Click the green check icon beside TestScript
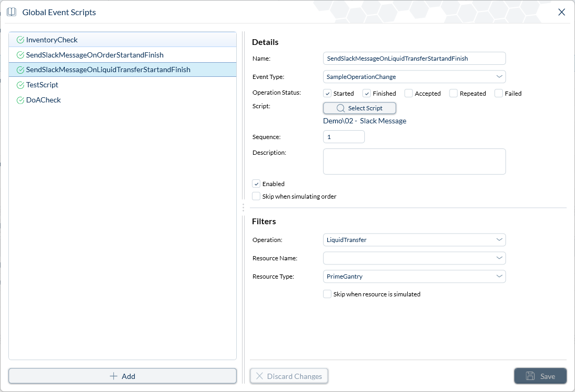575x392 pixels. click(20, 85)
